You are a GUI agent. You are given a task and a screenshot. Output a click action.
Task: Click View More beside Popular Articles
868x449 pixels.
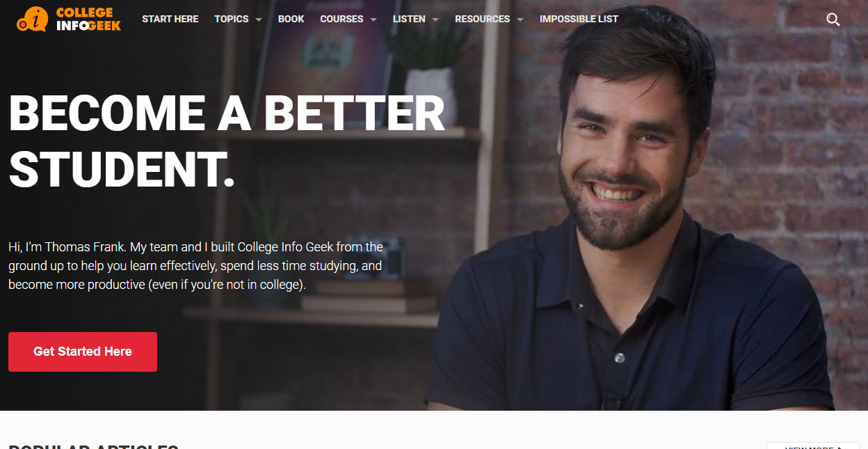point(812,446)
